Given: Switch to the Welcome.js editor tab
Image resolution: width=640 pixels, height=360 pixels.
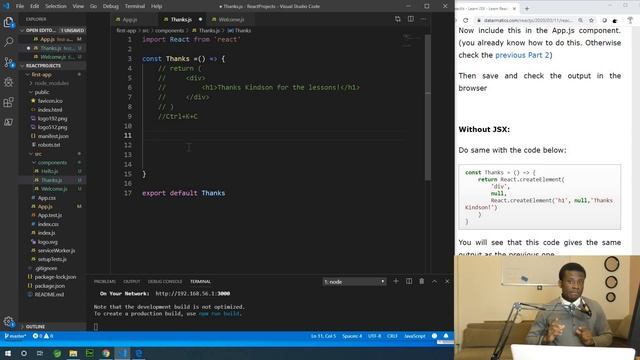Looking at the screenshot, I should (x=231, y=19).
